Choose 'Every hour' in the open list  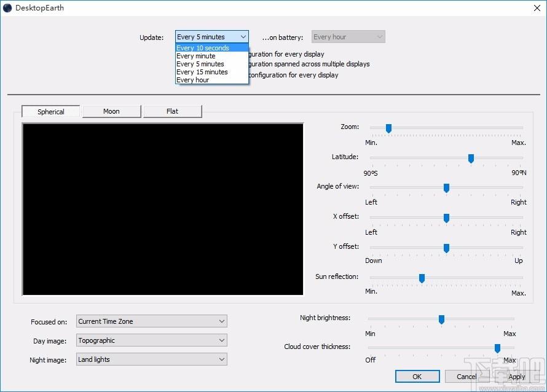coord(212,80)
